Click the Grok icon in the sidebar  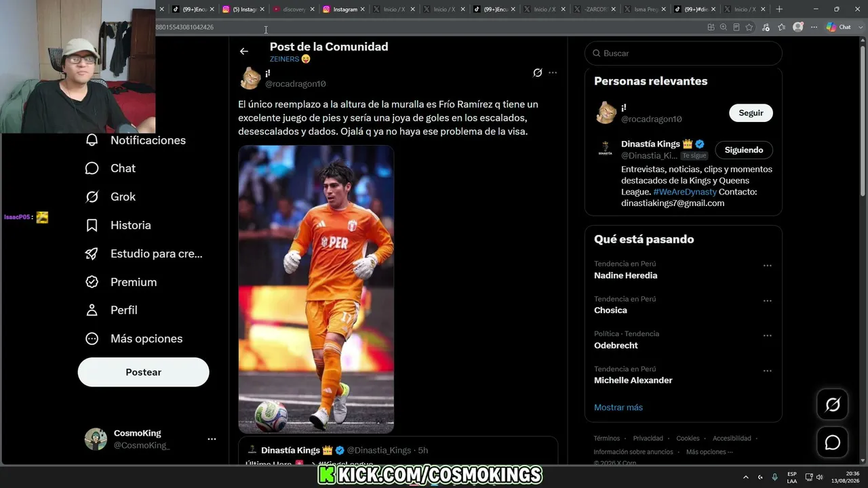[x=92, y=197]
